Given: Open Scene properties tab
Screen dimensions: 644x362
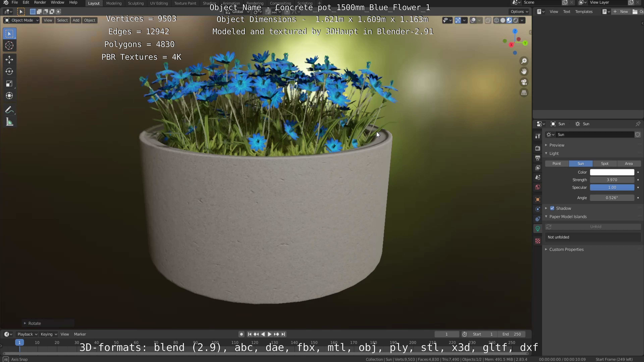Looking at the screenshot, I should point(538,177).
